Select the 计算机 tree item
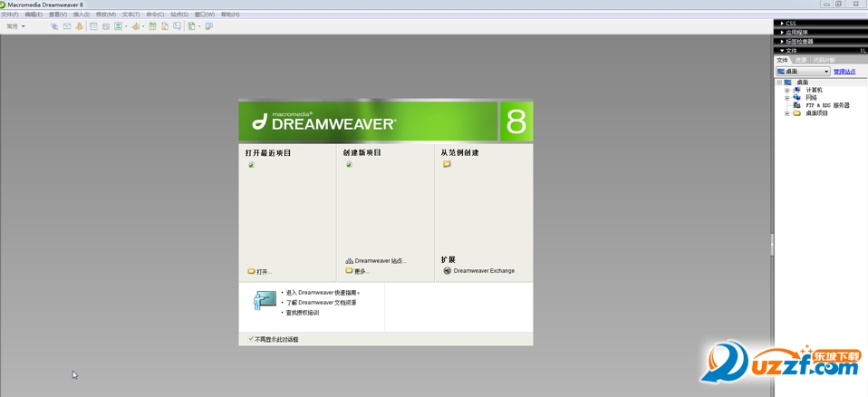The image size is (868, 397). (x=814, y=90)
